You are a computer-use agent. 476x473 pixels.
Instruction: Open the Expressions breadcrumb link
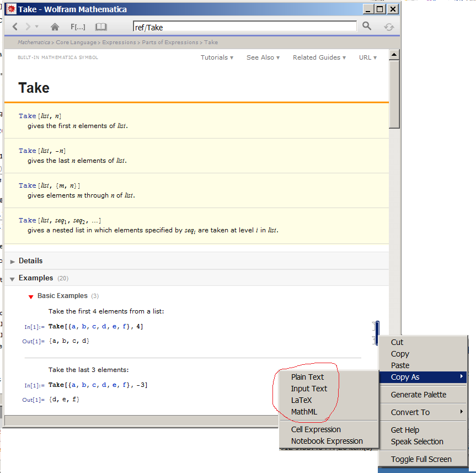119,42
